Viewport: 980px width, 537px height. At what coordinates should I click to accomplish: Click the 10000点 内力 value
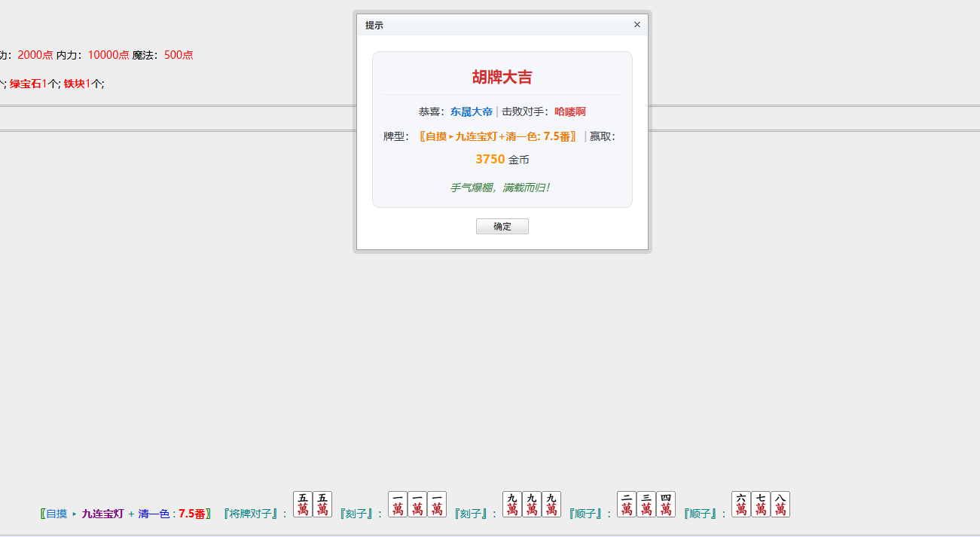108,55
